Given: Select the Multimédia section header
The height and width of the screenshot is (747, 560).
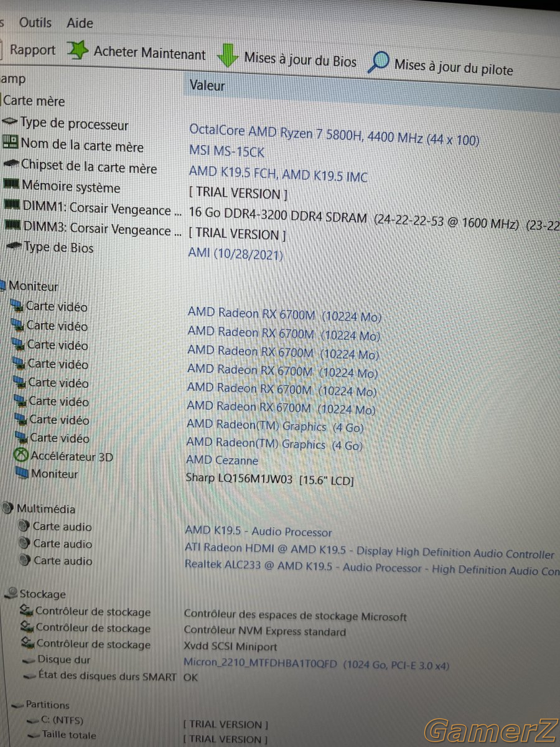Looking at the screenshot, I should pos(46,509).
